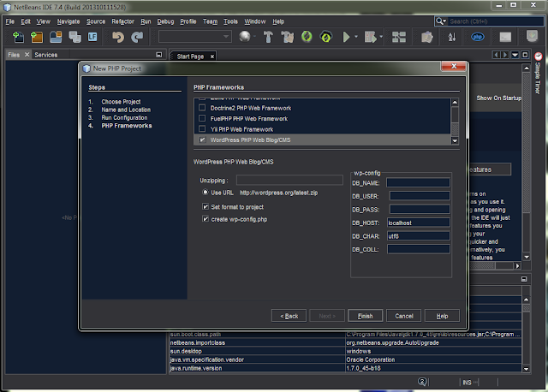Click the Finish button

pos(366,316)
